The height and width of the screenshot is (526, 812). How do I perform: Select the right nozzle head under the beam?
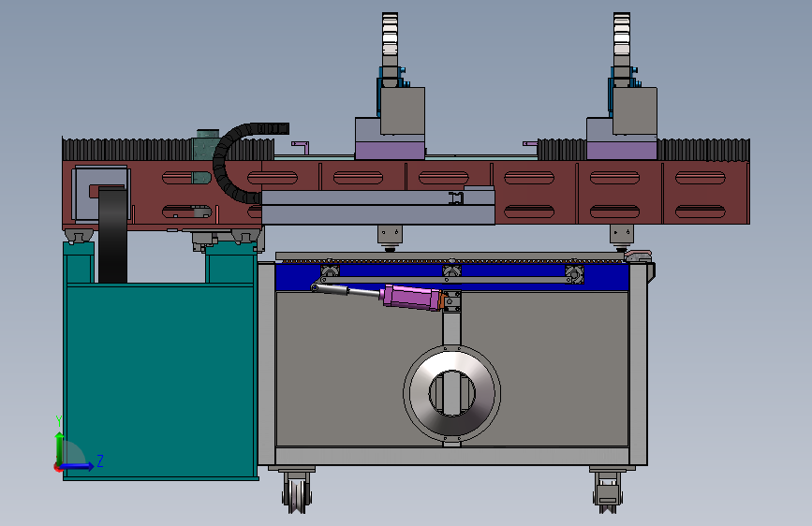[622, 237]
